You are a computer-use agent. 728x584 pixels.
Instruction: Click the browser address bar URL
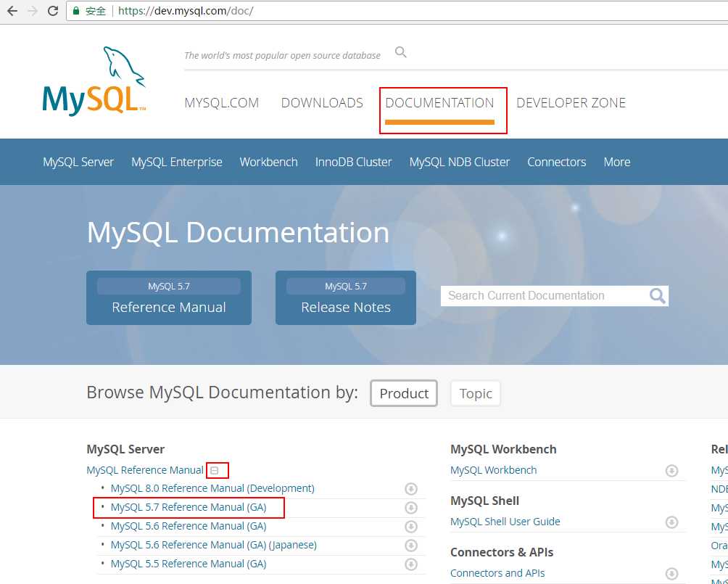click(186, 11)
